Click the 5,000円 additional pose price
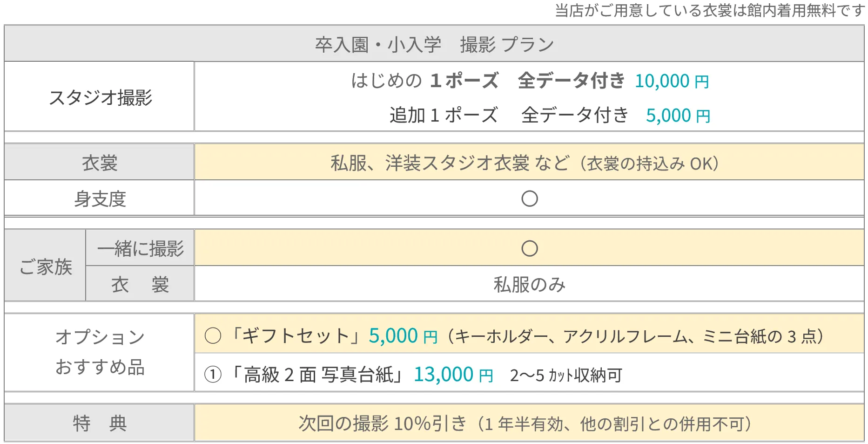The height and width of the screenshot is (444, 868). (x=678, y=115)
